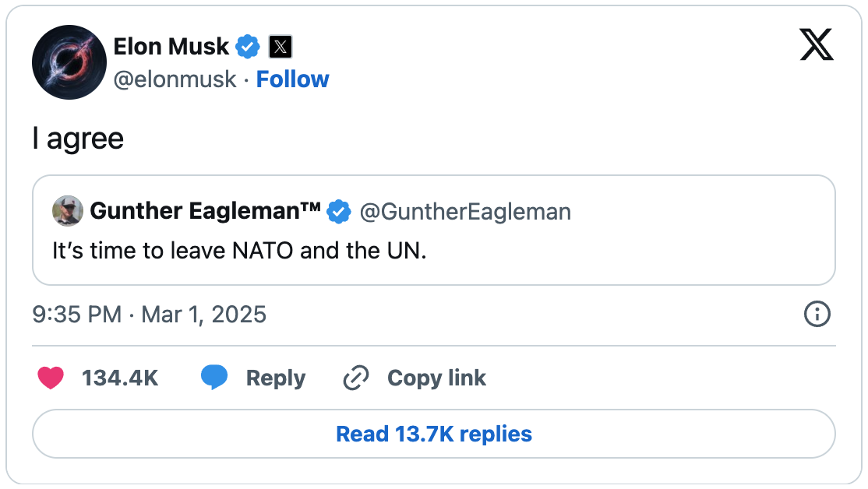Image resolution: width=868 pixels, height=489 pixels.
Task: Follow the @elonmusk account
Action: click(292, 79)
